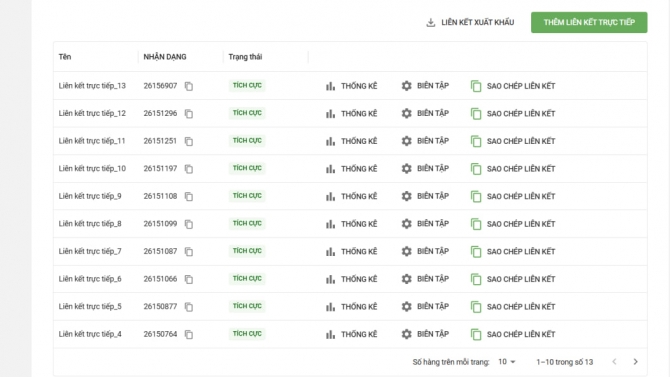Go to next page arrow
The image size is (670, 377).
[635, 362]
